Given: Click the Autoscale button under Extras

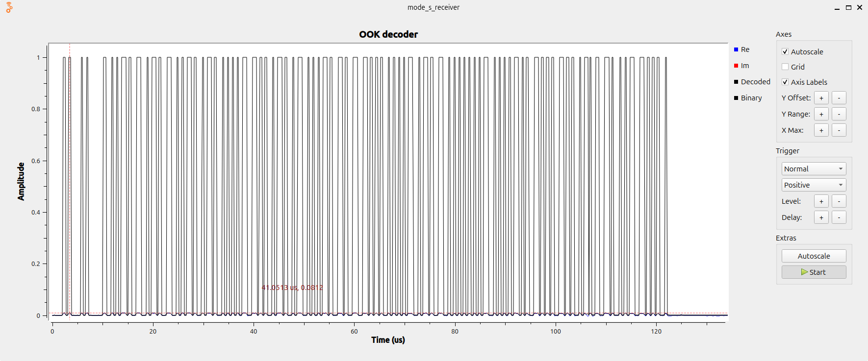Looking at the screenshot, I should click(814, 256).
